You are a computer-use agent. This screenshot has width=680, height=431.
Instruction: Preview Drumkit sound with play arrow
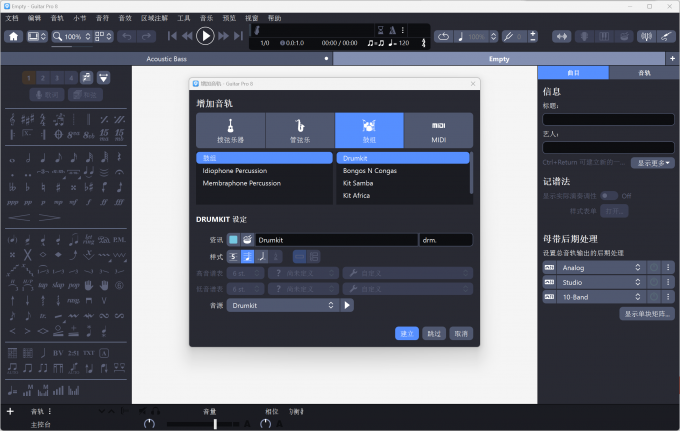pyautogui.click(x=347, y=305)
